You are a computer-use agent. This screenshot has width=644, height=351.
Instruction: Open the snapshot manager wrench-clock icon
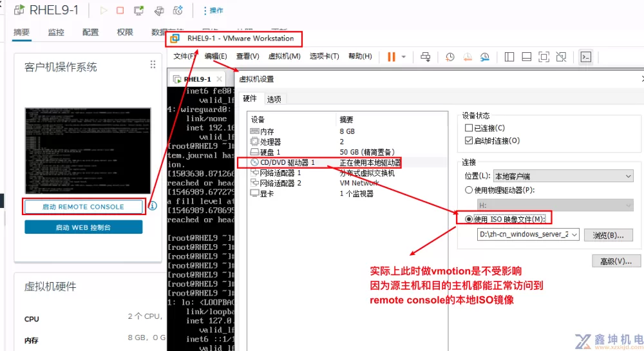click(485, 57)
